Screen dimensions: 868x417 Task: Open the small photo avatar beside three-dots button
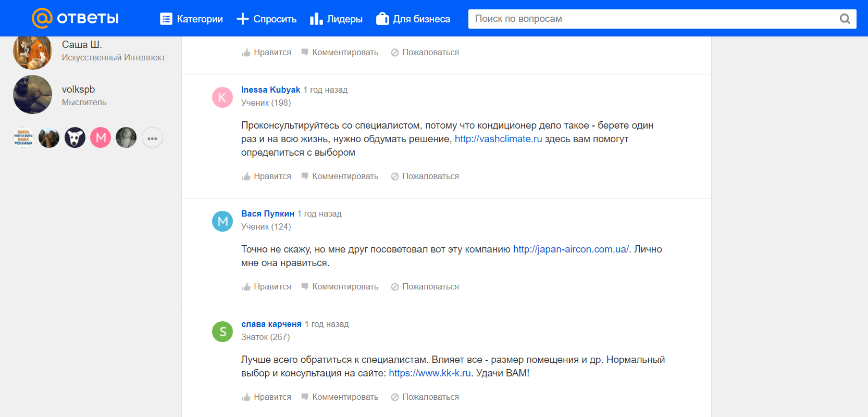(126, 137)
